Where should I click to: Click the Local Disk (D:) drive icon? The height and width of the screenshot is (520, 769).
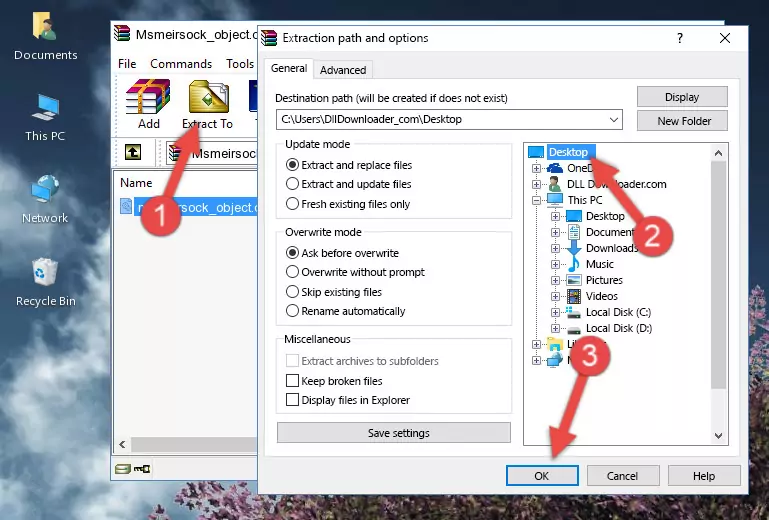pos(573,329)
